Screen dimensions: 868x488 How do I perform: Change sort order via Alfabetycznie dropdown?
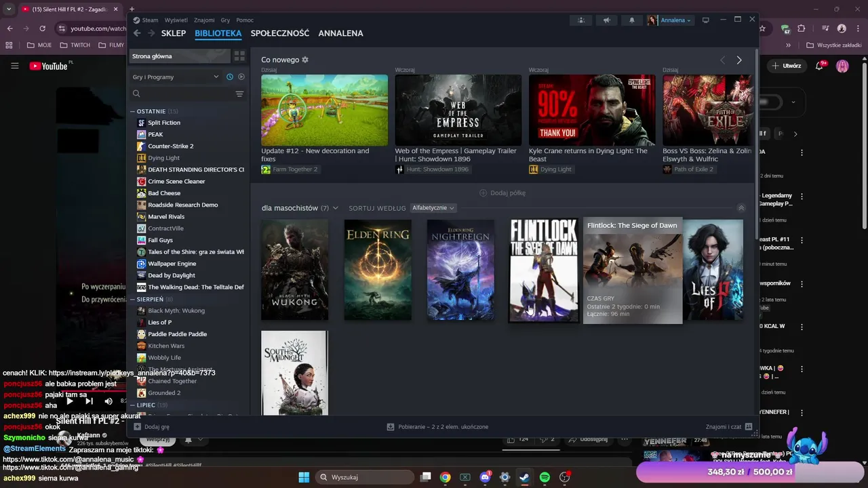point(433,208)
